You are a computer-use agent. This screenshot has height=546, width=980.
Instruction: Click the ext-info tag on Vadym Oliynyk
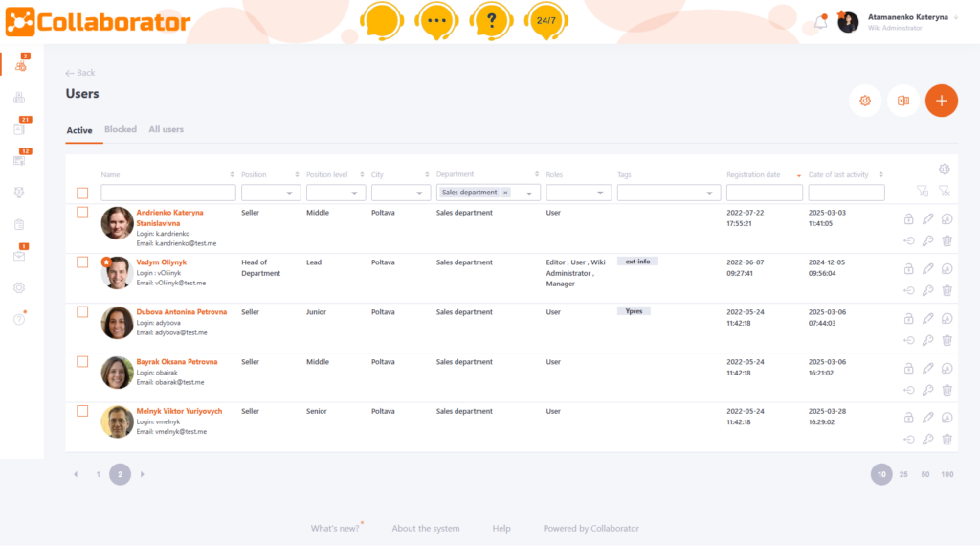coord(637,262)
